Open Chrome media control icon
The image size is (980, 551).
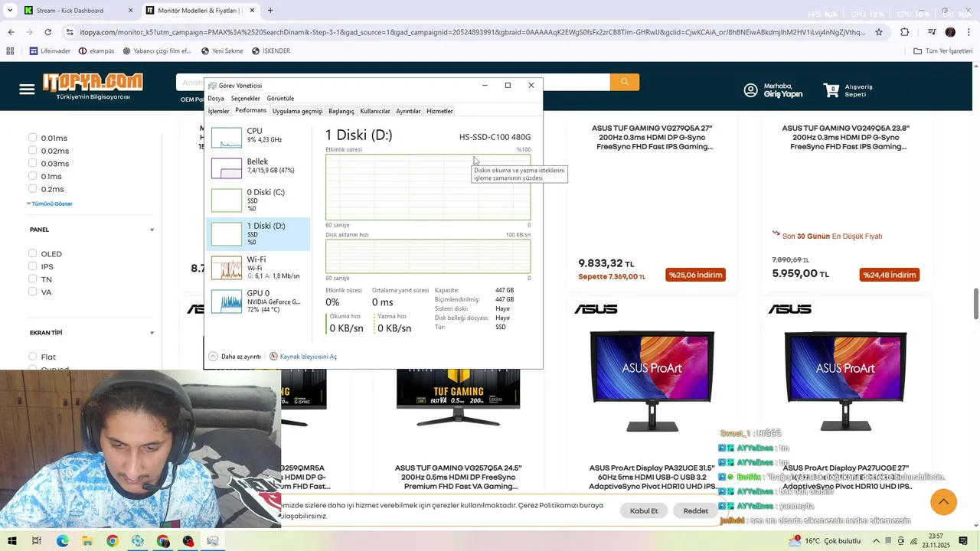[931, 32]
